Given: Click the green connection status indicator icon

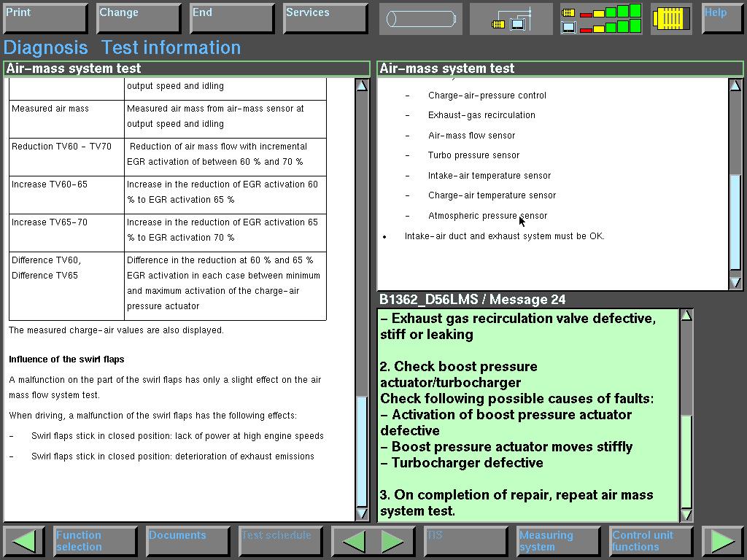Looking at the screenshot, I should click(601, 19).
